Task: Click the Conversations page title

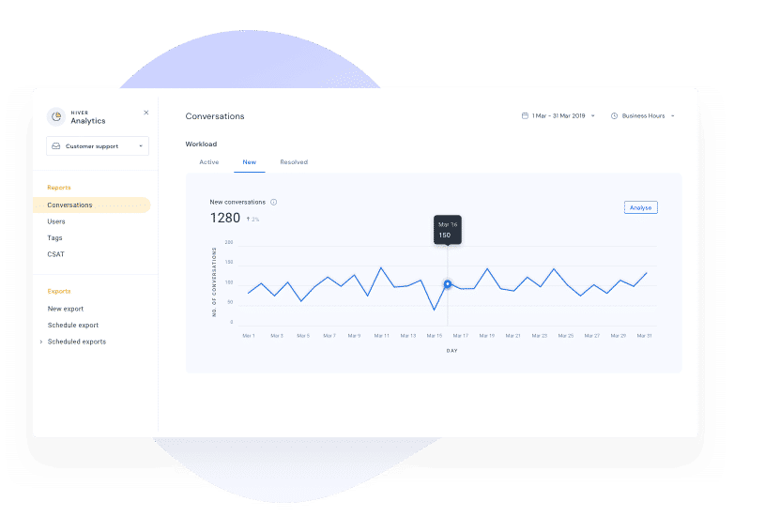Action: pos(215,116)
